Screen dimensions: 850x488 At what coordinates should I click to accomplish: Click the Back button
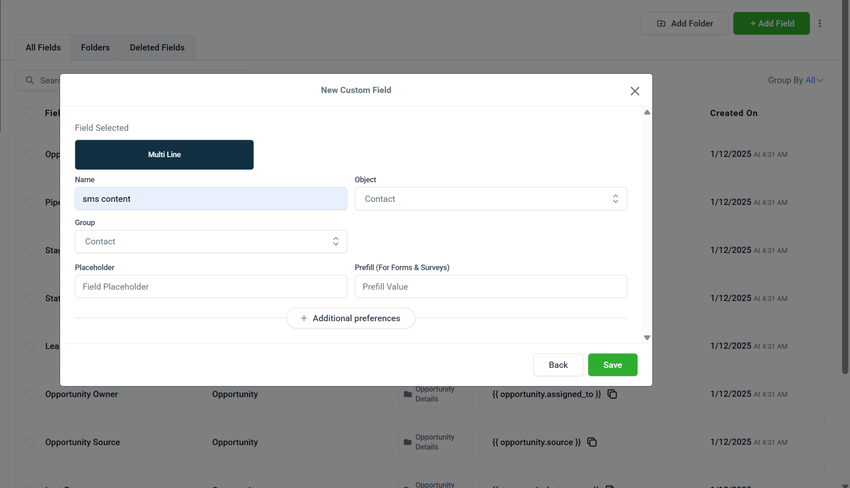(x=558, y=365)
